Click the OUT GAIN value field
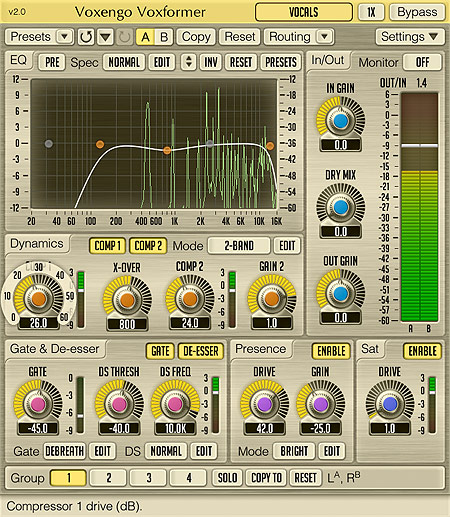The height and width of the screenshot is (517, 450). click(x=340, y=318)
